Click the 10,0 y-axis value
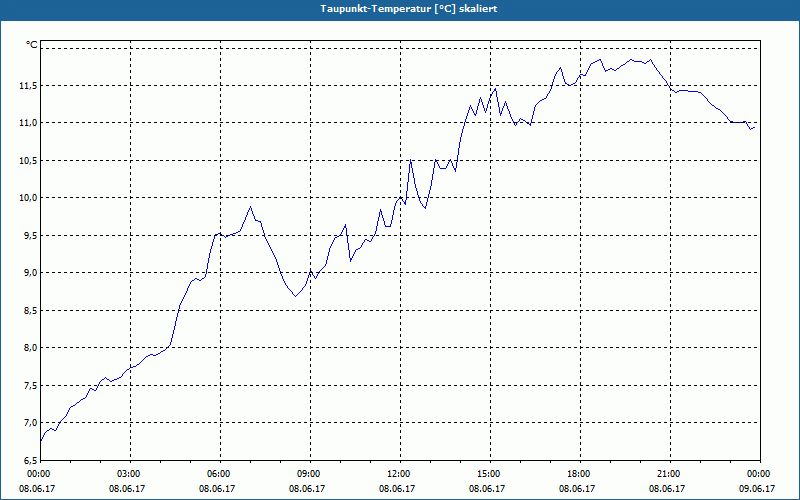 tap(28, 198)
